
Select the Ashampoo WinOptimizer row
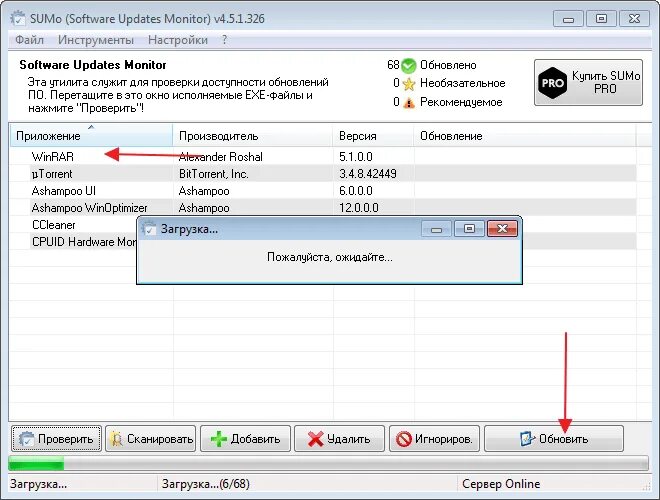pyautogui.click(x=323, y=207)
